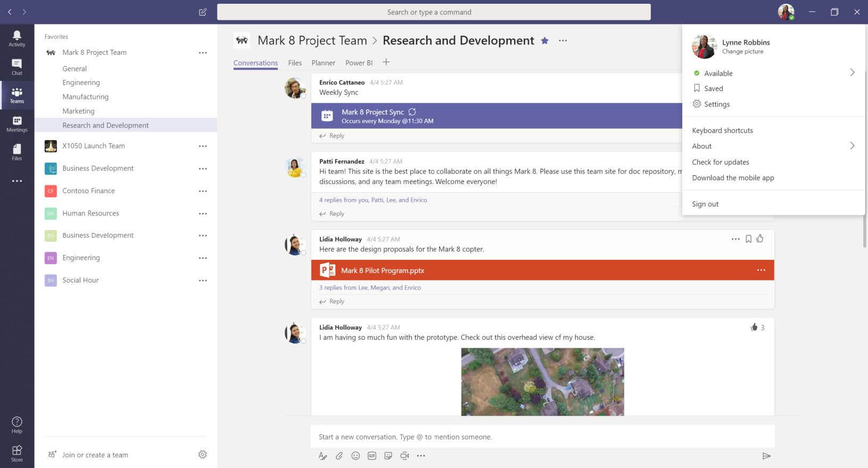This screenshot has width=868, height=468.
Task: Click the favorite star for Research and Development
Action: [x=544, y=40]
